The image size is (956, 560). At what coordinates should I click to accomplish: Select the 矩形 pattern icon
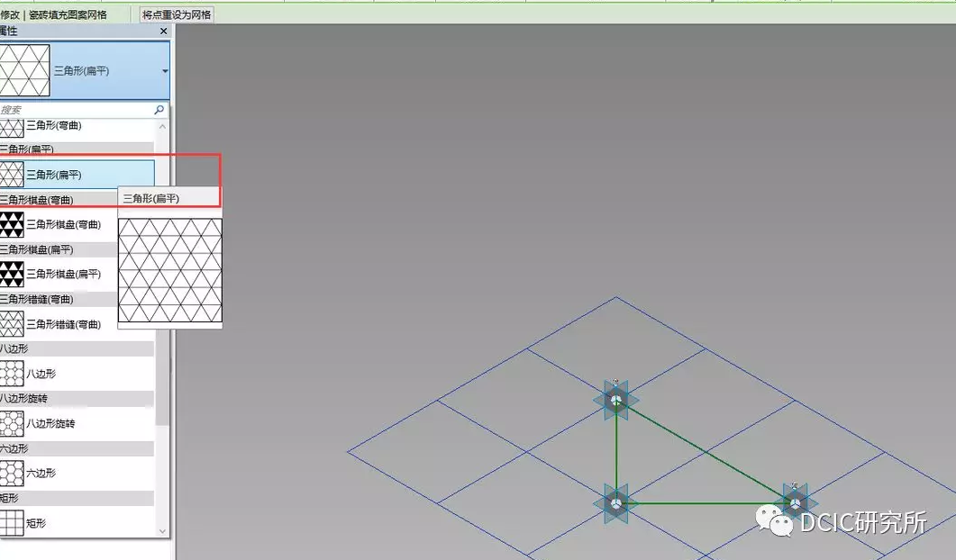(12, 523)
